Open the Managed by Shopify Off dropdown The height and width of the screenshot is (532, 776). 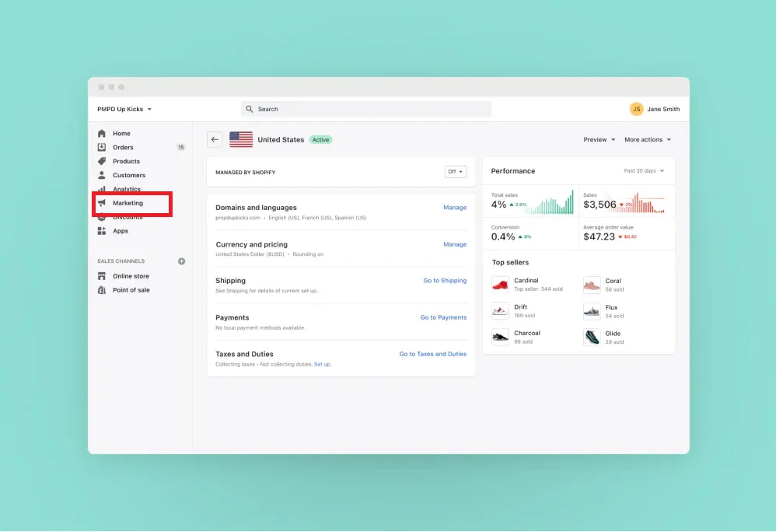point(455,172)
